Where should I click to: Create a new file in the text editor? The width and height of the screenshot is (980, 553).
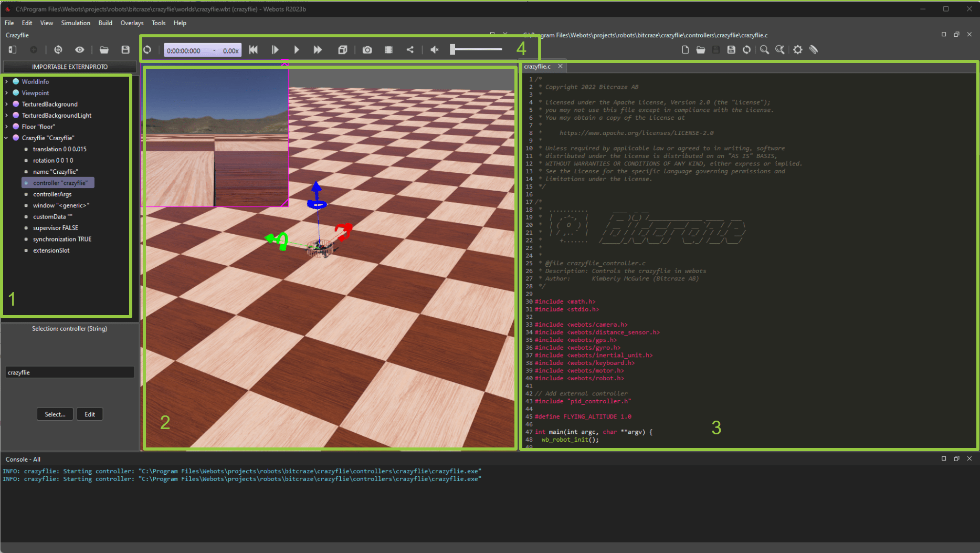(x=684, y=50)
